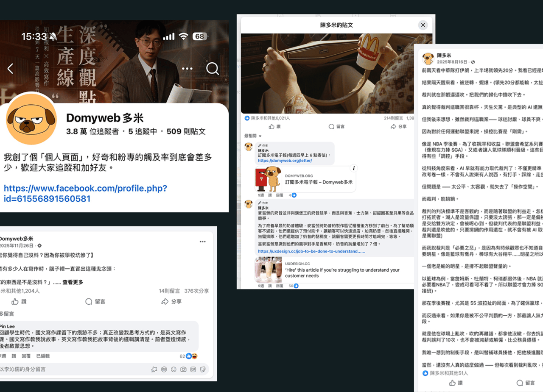Image resolution: width=543 pixels, height=392 pixels.
Task: Click 陳多米和其他51人 reactions summary
Action: tap(445, 373)
